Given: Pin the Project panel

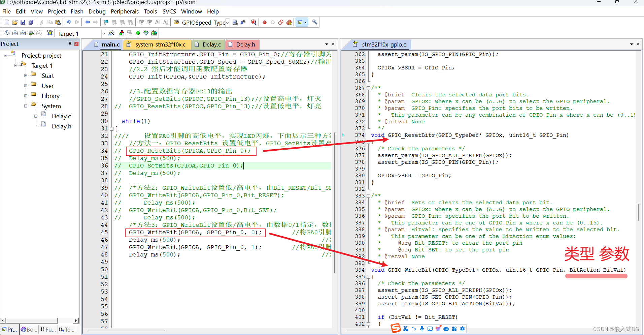Looking at the screenshot, I should coord(70,44).
